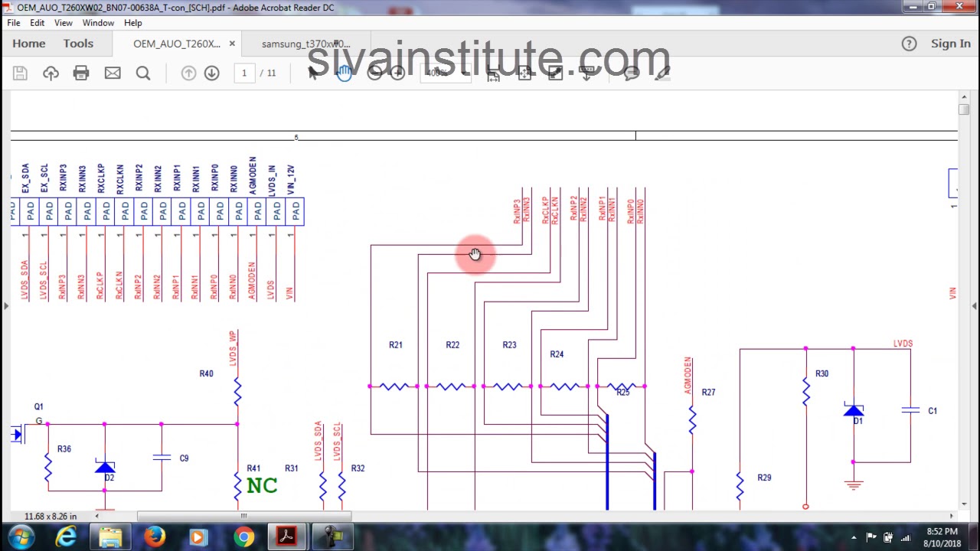This screenshot has width=980, height=551.
Task: Click the vertical scrollbar up arrow
Action: (963, 96)
